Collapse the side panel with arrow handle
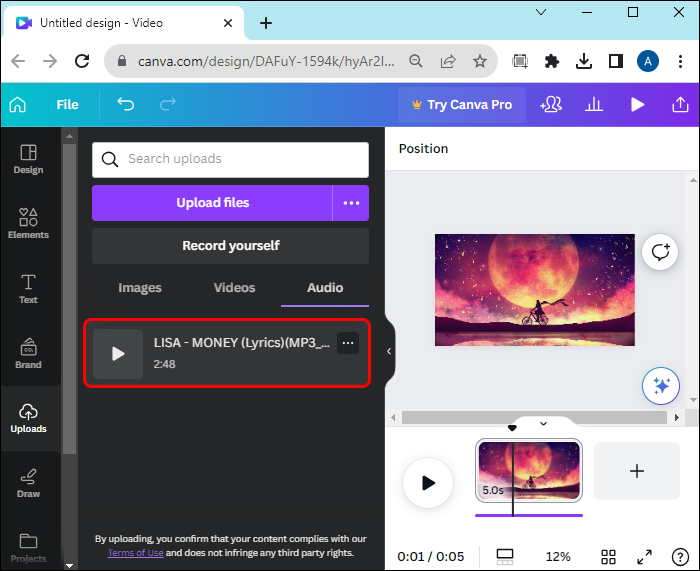This screenshot has height=571, width=700. click(389, 351)
